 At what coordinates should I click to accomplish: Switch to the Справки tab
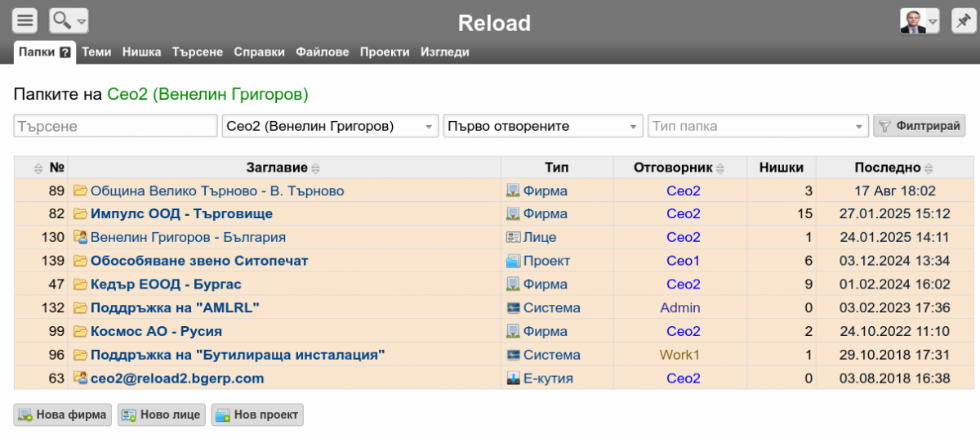pos(259,52)
